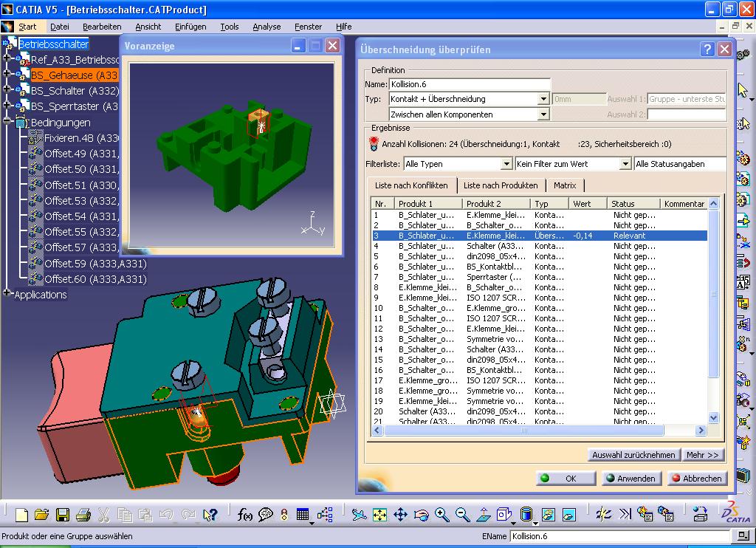Click the Hide/Show icon
Image resolution: width=756 pixels, height=548 pixels.
pyautogui.click(x=549, y=515)
